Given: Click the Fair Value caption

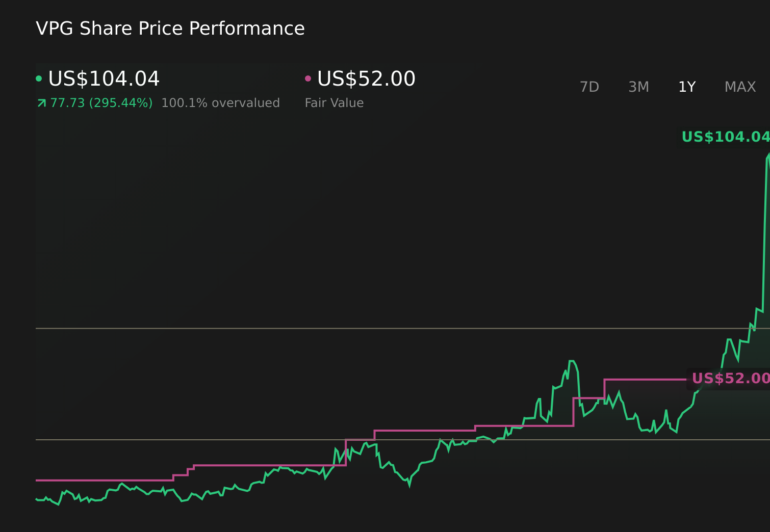Looking at the screenshot, I should [334, 103].
